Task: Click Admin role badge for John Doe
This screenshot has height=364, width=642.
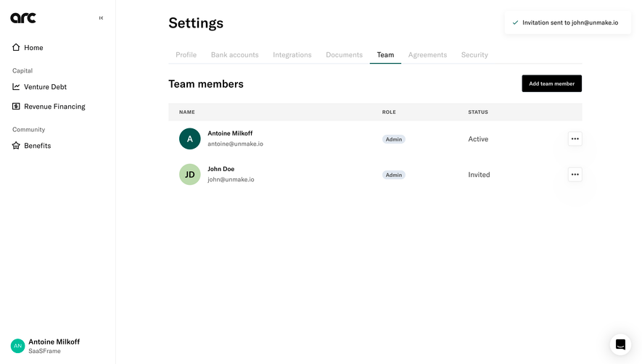Action: coord(393,175)
